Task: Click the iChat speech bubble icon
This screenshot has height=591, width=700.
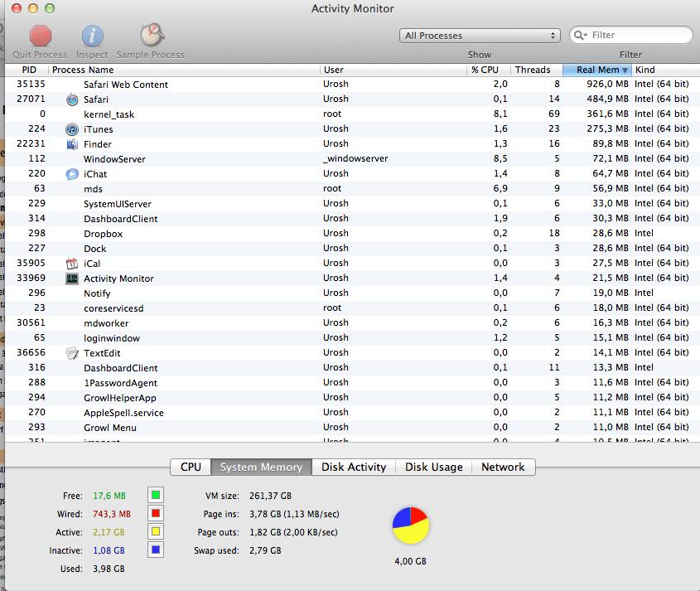Action: [72, 174]
